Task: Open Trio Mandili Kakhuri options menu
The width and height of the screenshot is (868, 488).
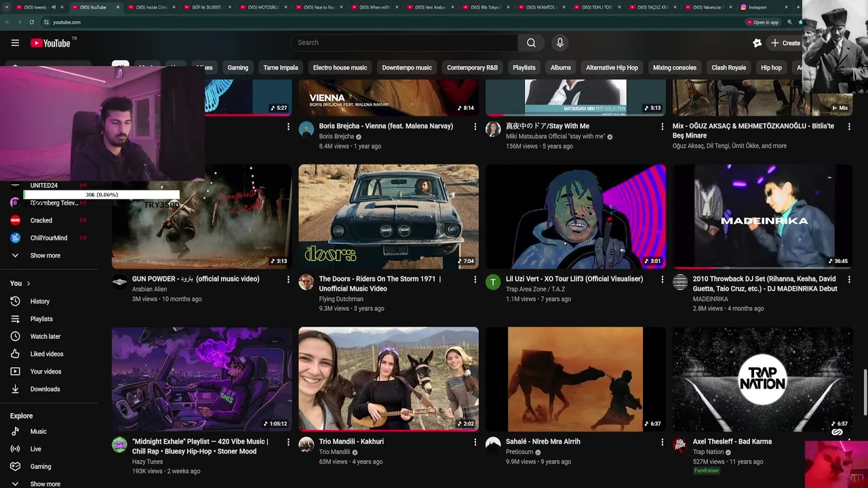Action: coord(475,442)
